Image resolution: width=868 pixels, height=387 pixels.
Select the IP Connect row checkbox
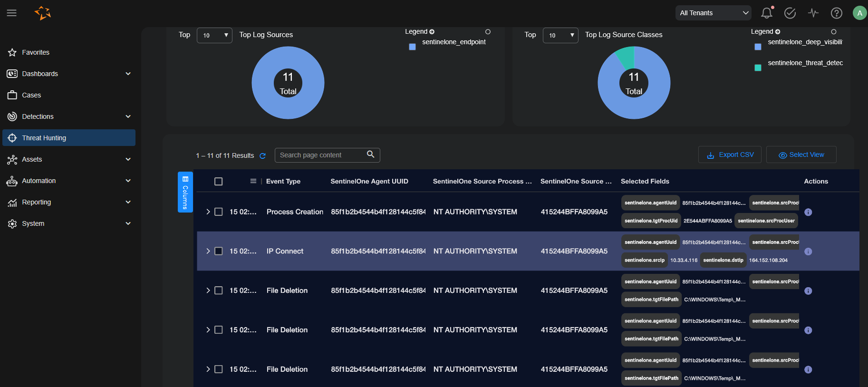[219, 251]
